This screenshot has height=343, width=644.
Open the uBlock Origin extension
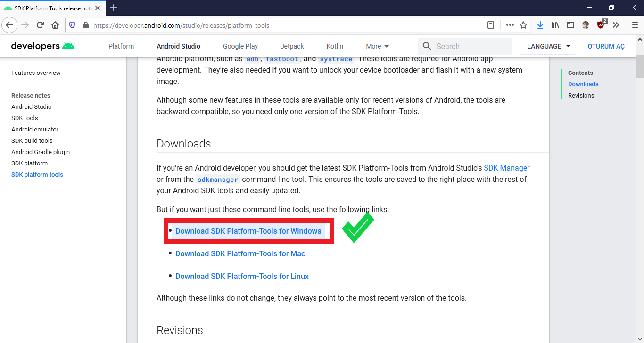click(x=601, y=25)
